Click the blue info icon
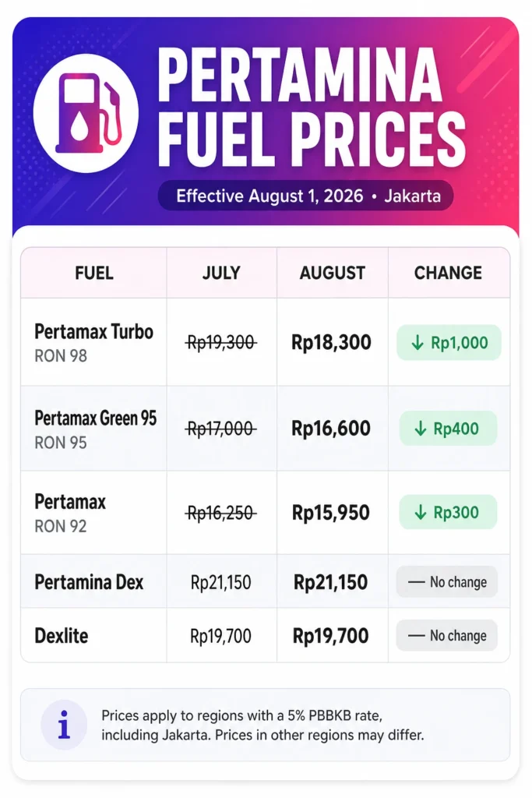 (x=64, y=725)
